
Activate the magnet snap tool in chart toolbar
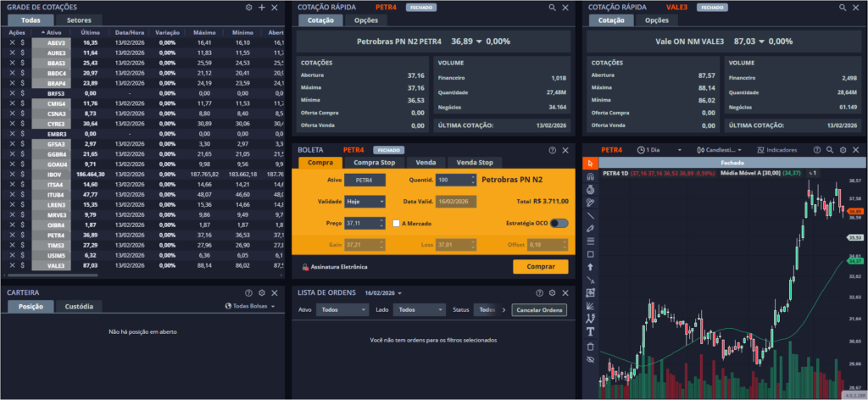coord(590,176)
